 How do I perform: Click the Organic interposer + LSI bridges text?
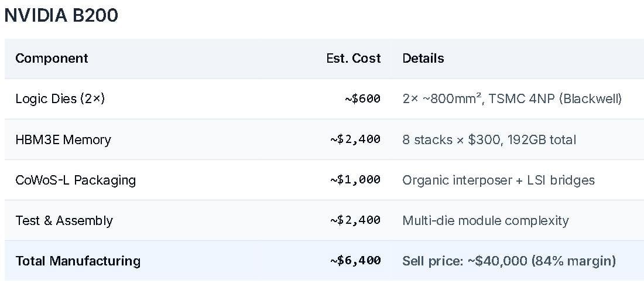point(498,180)
